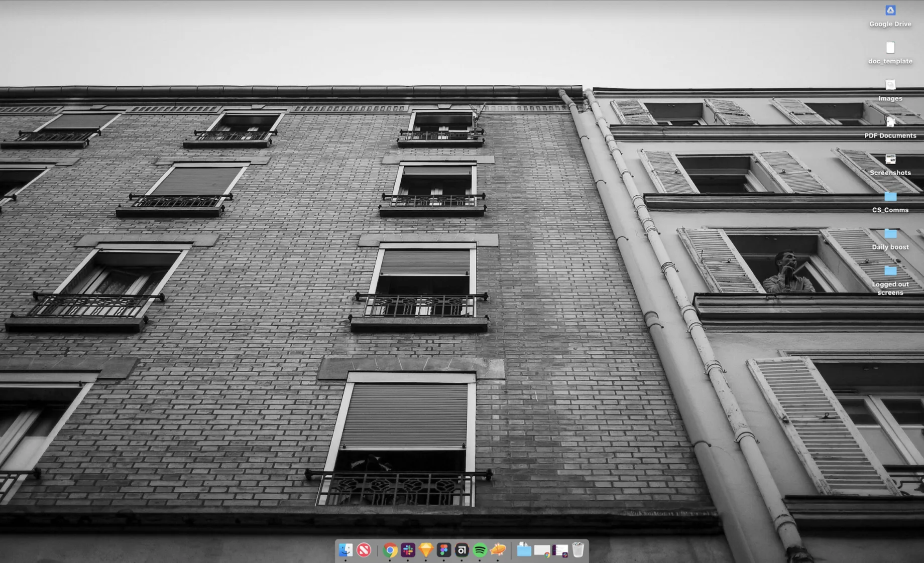Select the Daily boost folder on desktop

(x=890, y=233)
